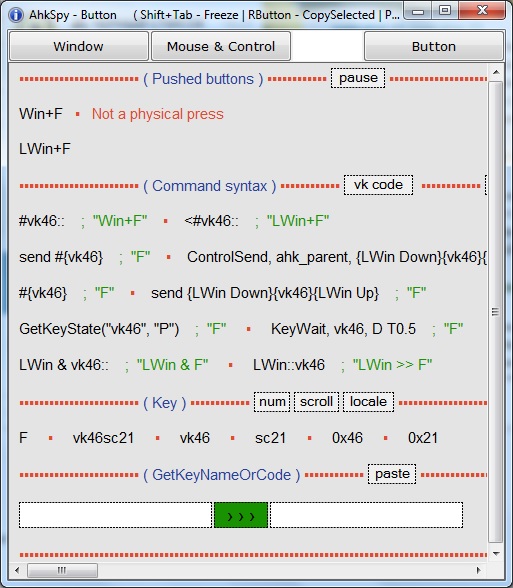Click the vertical scrollbar down arrow
The width and height of the screenshot is (513, 588).
[x=496, y=554]
